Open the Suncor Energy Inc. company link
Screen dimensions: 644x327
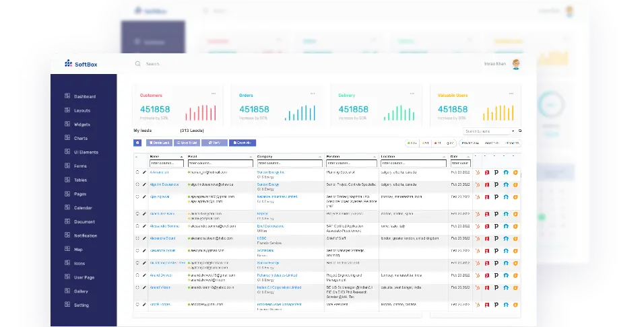click(271, 172)
